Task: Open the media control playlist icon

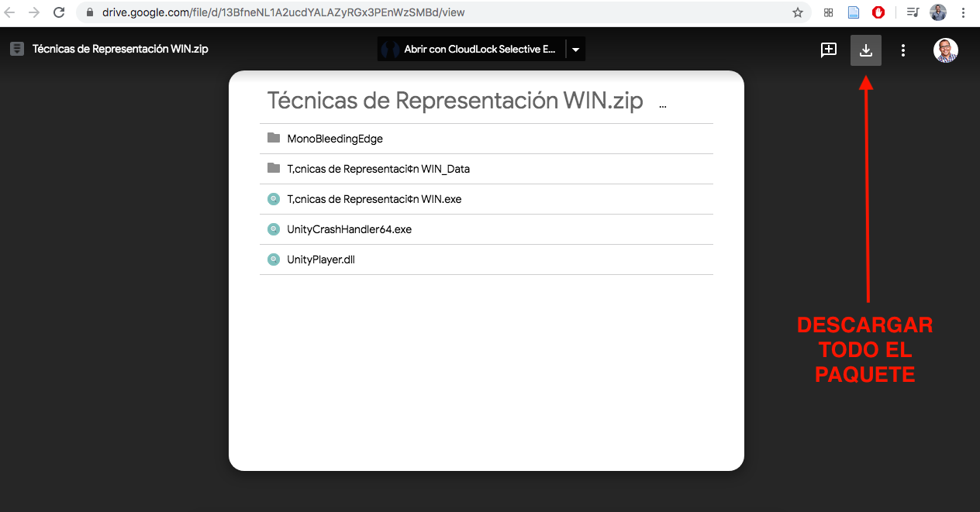Action: [x=913, y=12]
